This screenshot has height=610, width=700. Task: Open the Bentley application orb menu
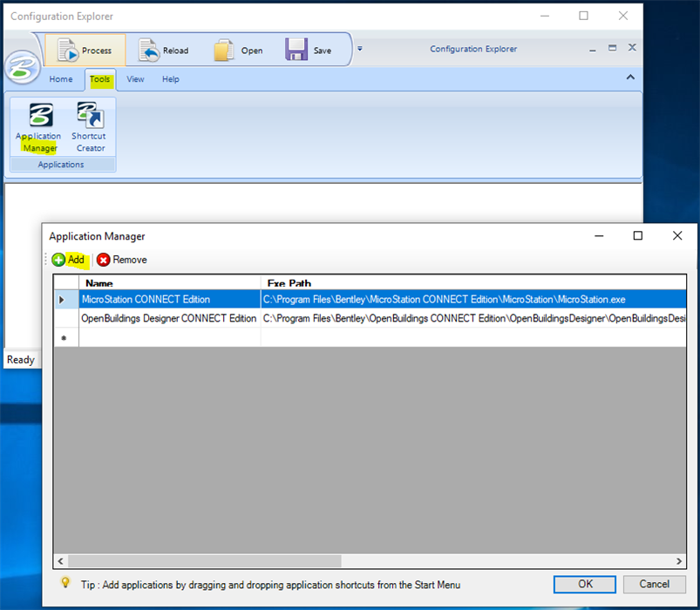[22, 68]
